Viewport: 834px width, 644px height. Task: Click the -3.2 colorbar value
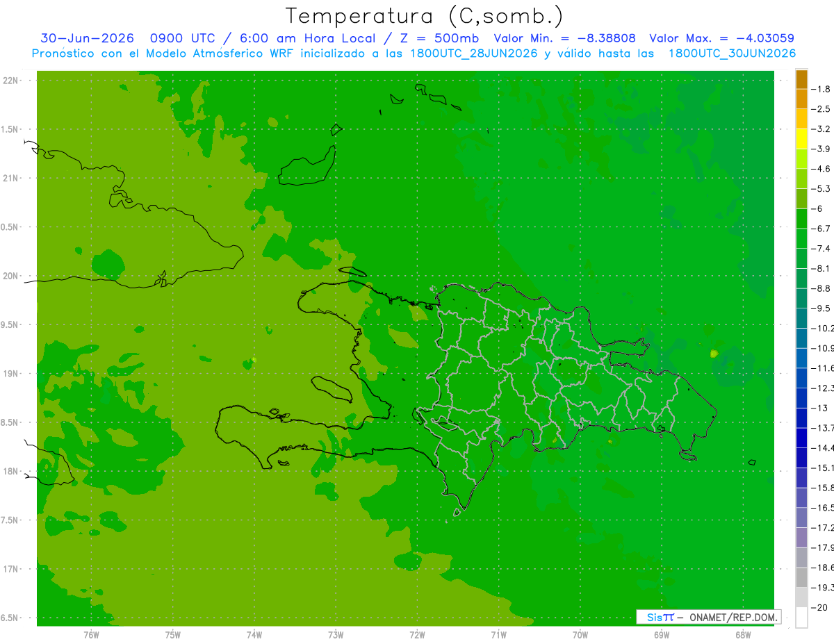[x=821, y=129]
